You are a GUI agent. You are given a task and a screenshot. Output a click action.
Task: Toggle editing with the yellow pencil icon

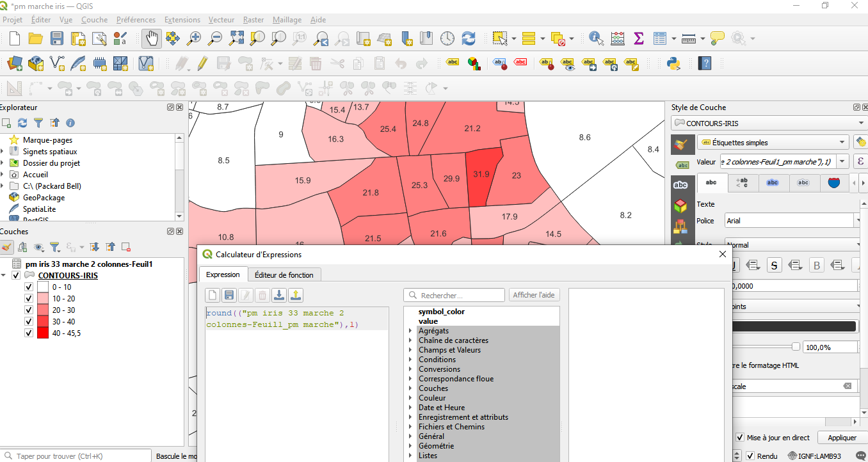pos(202,63)
